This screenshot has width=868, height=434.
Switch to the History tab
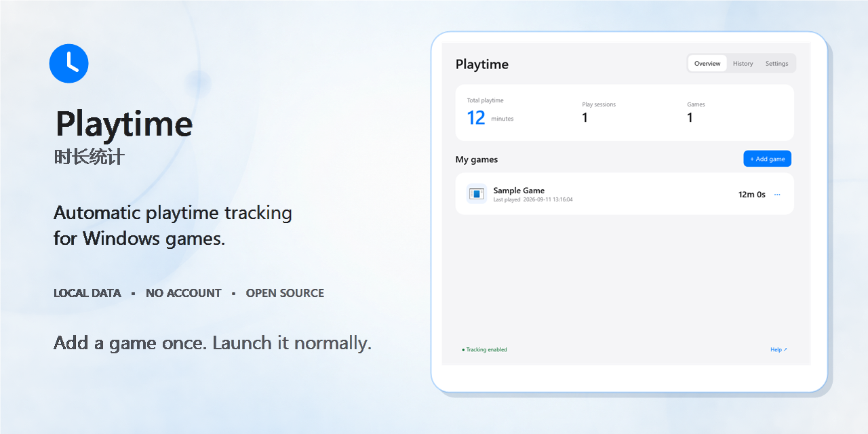pyautogui.click(x=743, y=64)
